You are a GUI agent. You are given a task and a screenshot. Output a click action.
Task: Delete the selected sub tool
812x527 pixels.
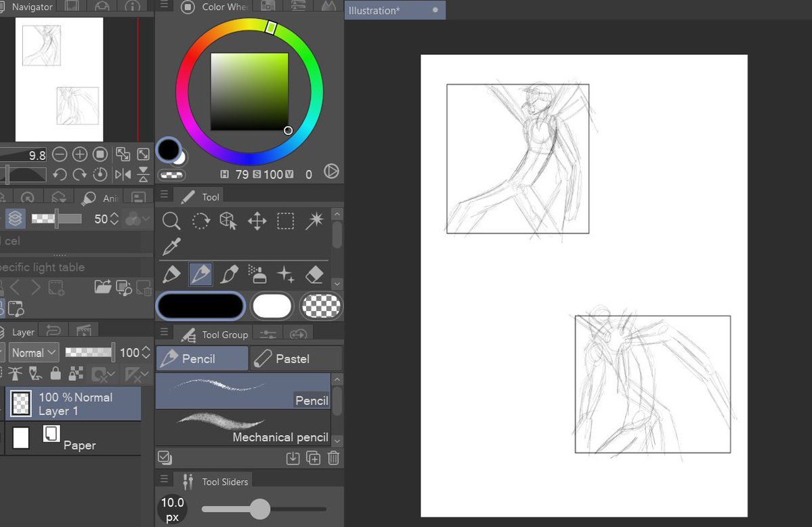pos(333,458)
